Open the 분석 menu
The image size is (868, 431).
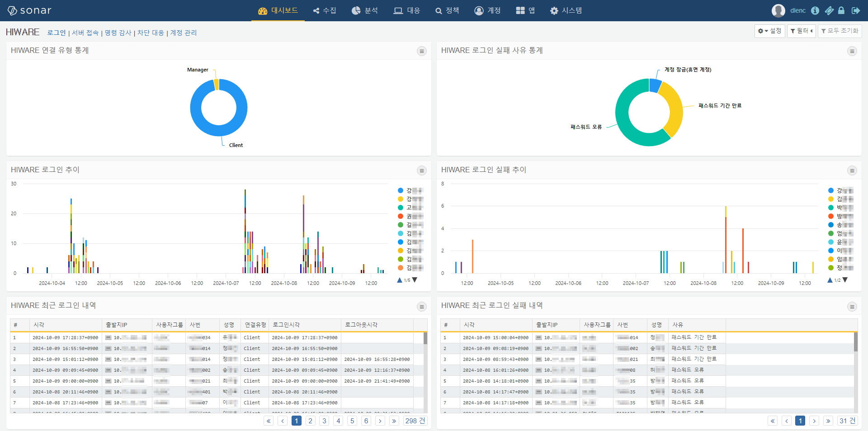365,10
